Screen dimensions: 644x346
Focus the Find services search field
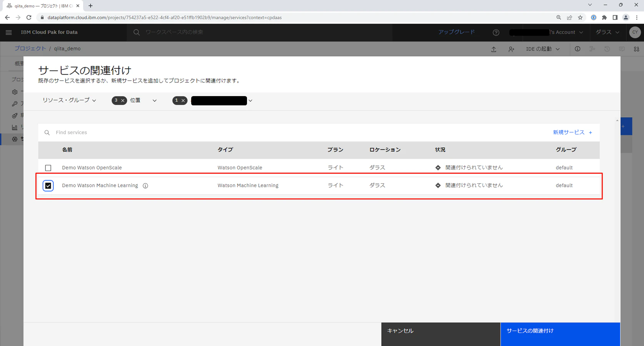click(300, 132)
